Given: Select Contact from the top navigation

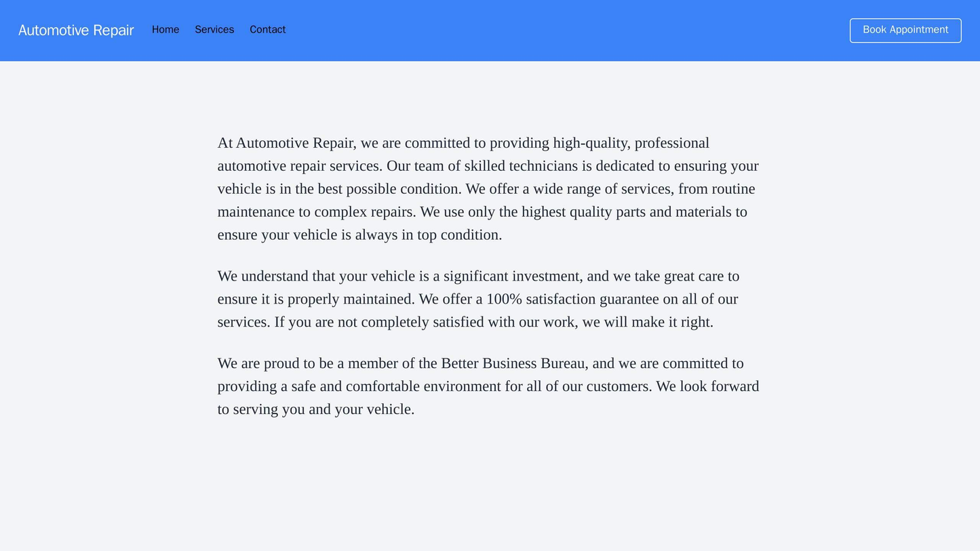Looking at the screenshot, I should click(267, 29).
